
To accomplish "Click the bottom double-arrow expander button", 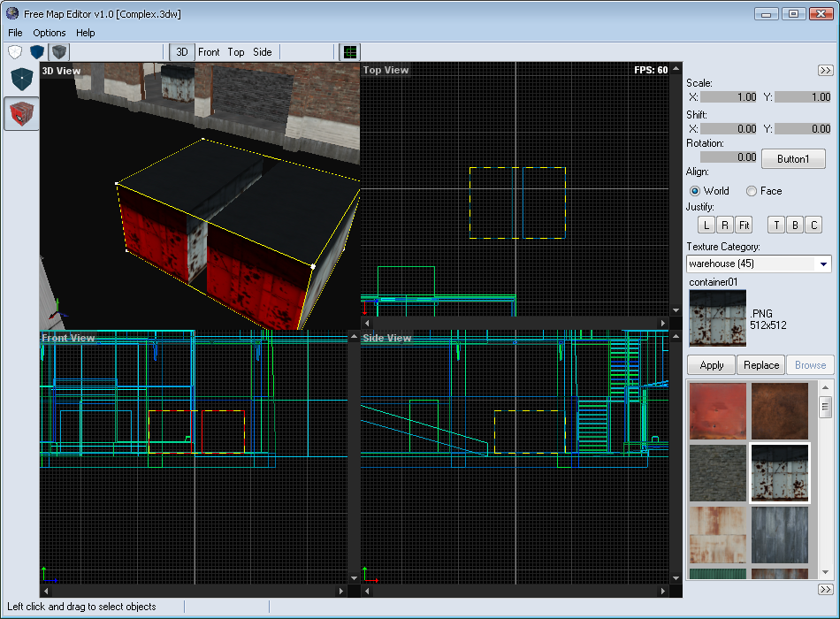I will 826,590.
